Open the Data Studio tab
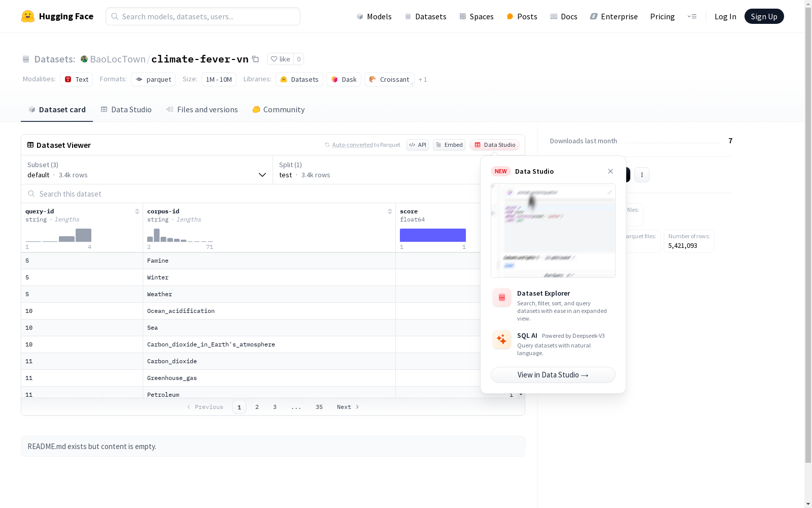812x508 pixels. point(126,110)
